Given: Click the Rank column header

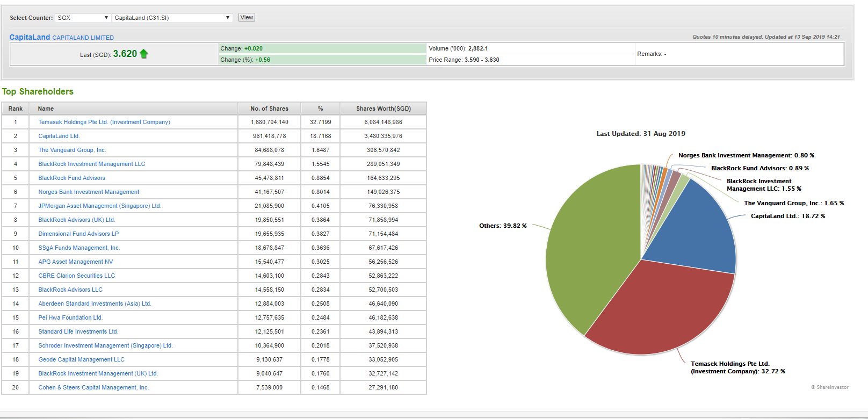Looking at the screenshot, I should click(x=16, y=109).
